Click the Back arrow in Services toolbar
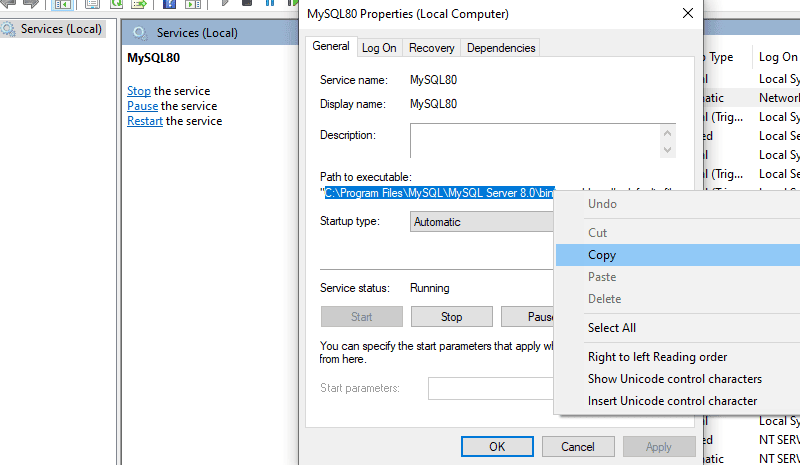800x465 pixels. coord(8,3)
